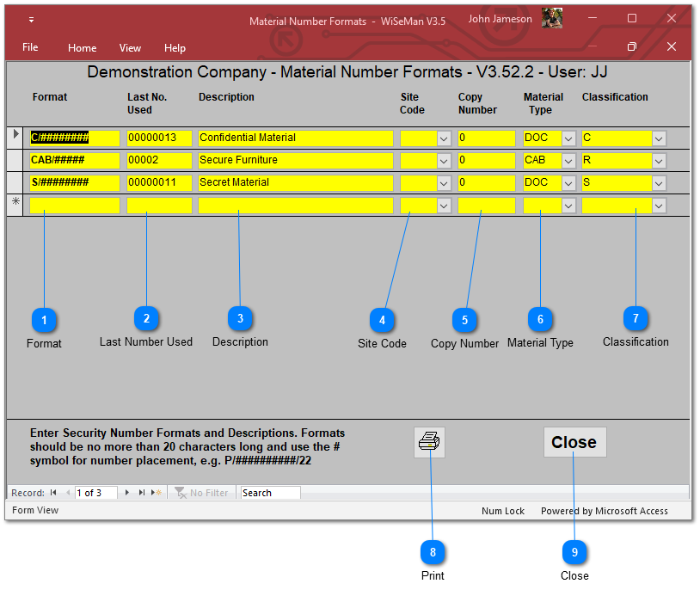700x596 pixels.
Task: Expand Site Code dropdown for Confidential Material
Action: 444,138
